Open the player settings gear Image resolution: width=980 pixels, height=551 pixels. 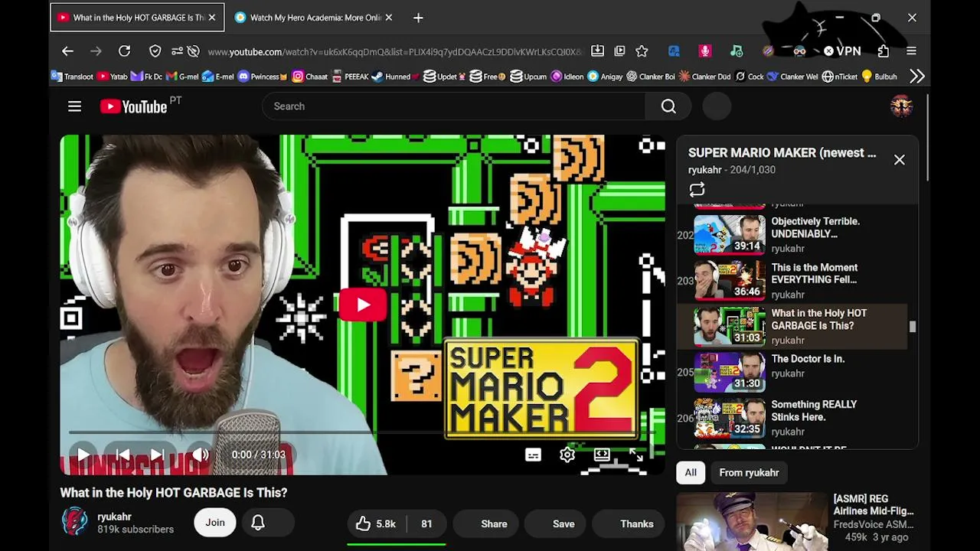pos(567,455)
